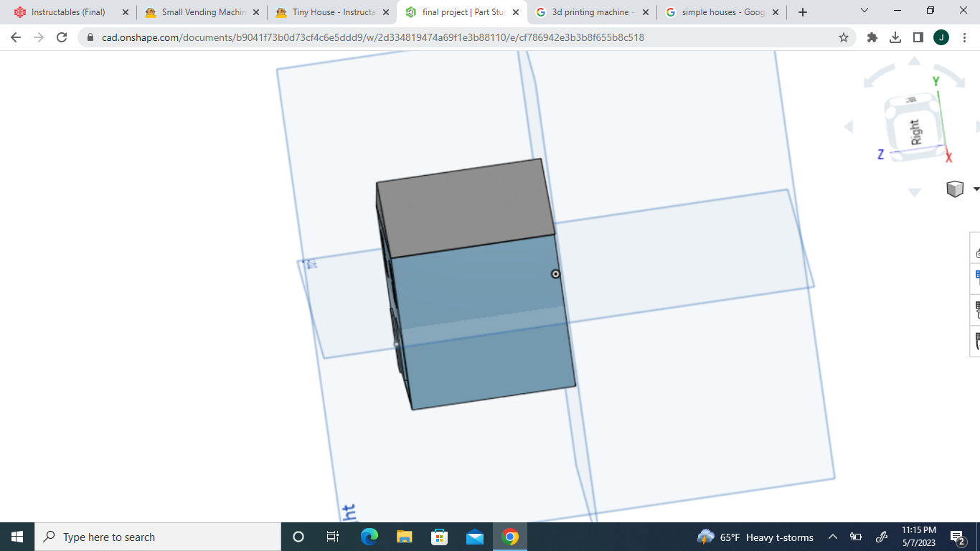Open the Chrome three-dot menu
The image size is (980, 551).
pos(963,37)
